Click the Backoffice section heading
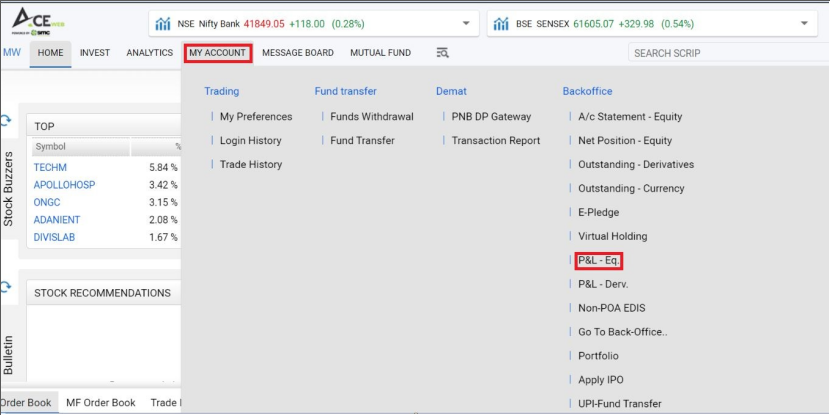 587,91
